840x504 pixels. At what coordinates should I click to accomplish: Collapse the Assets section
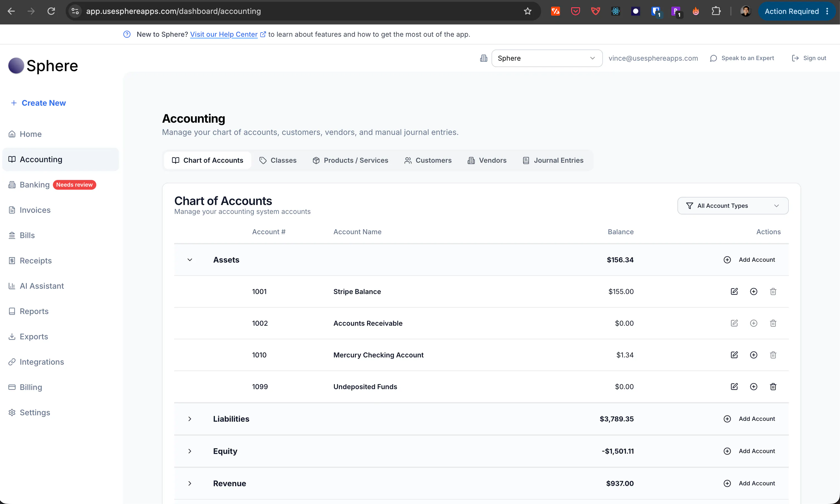(190, 260)
